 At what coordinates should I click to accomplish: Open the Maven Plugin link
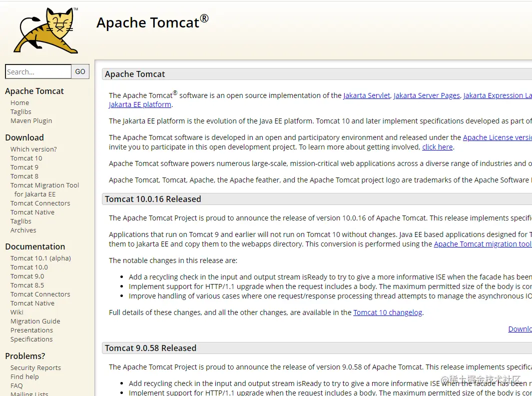(x=31, y=120)
